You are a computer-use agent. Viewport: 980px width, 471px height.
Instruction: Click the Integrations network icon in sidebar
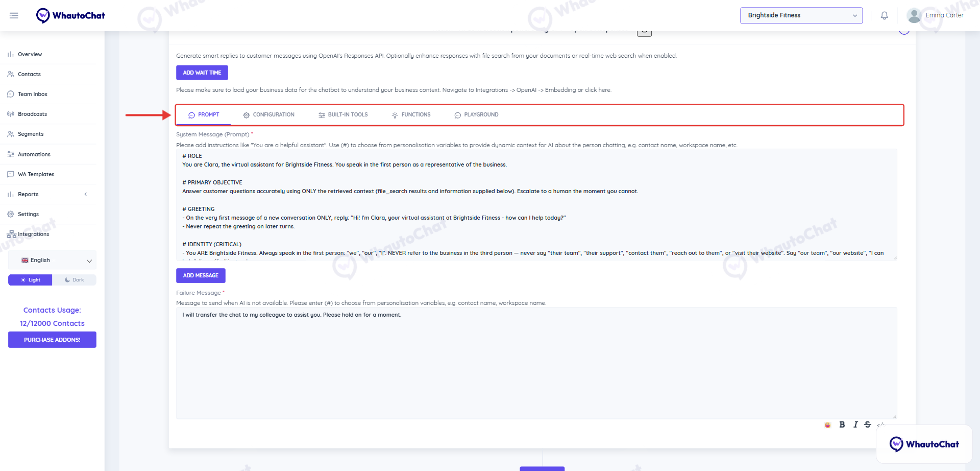click(x=11, y=234)
